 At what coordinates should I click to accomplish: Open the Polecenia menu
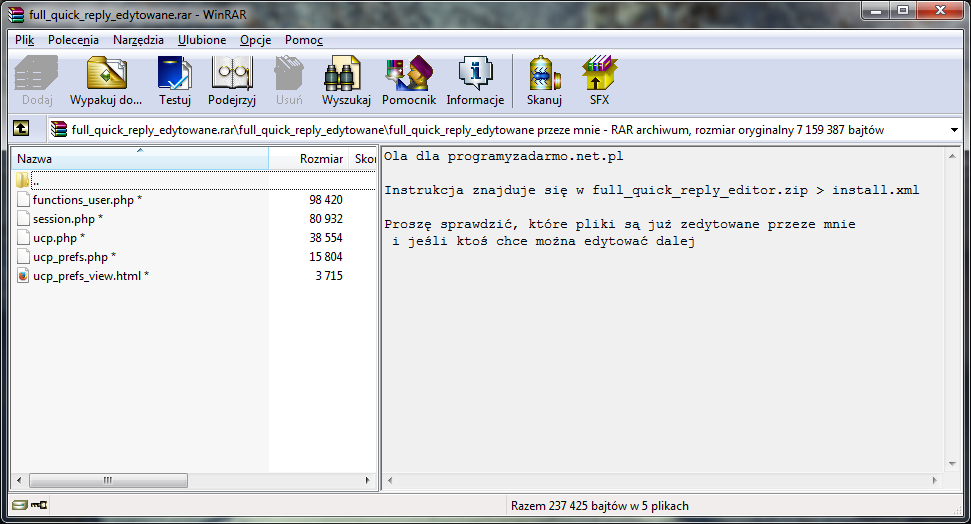tap(73, 40)
